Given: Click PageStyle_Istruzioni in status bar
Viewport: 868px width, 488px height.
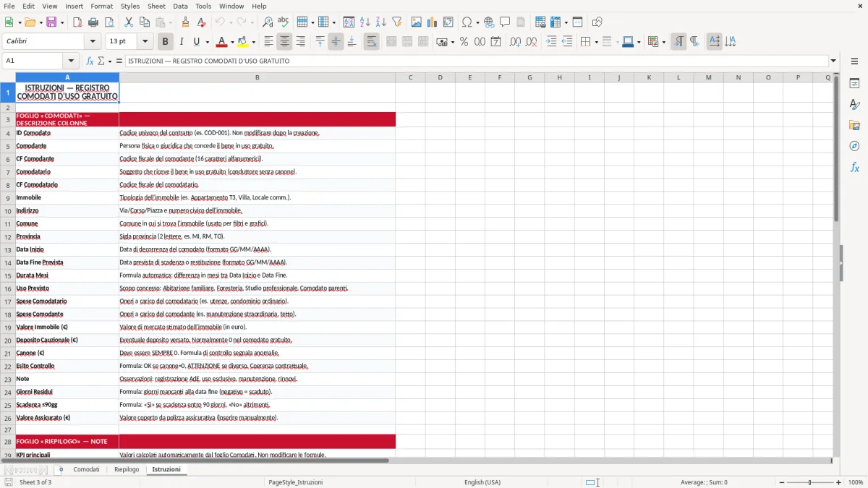Looking at the screenshot, I should pos(295,482).
